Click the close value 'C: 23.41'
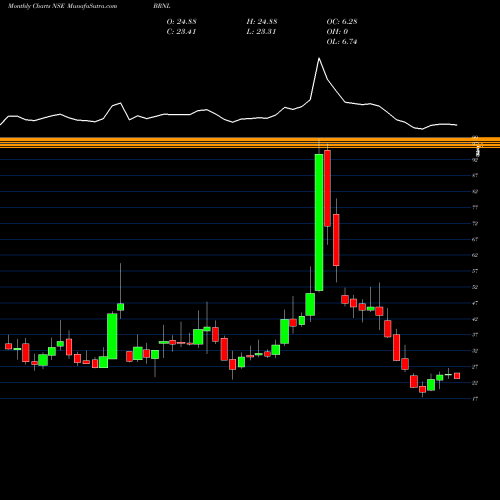500x500 pixels. [181, 32]
